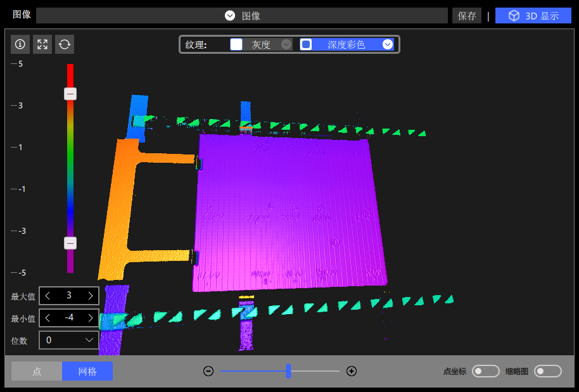Click the fit-to-view expand icon
This screenshot has height=392, width=579.
42,44
